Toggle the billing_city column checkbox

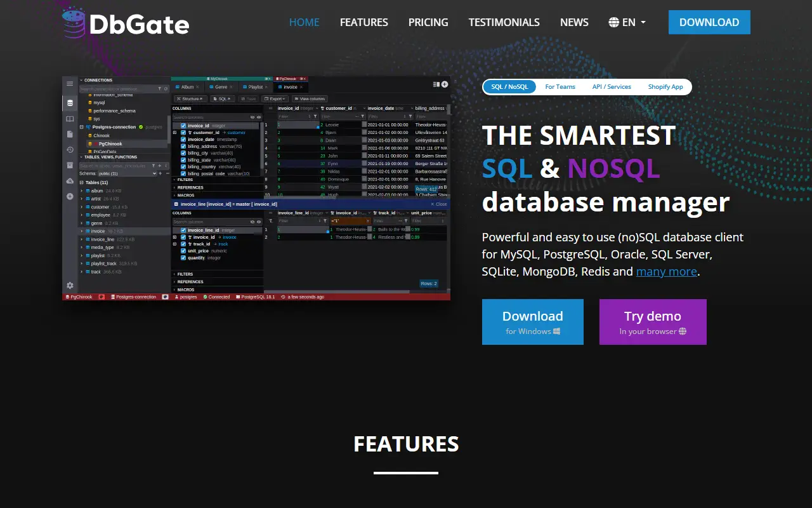point(183,153)
